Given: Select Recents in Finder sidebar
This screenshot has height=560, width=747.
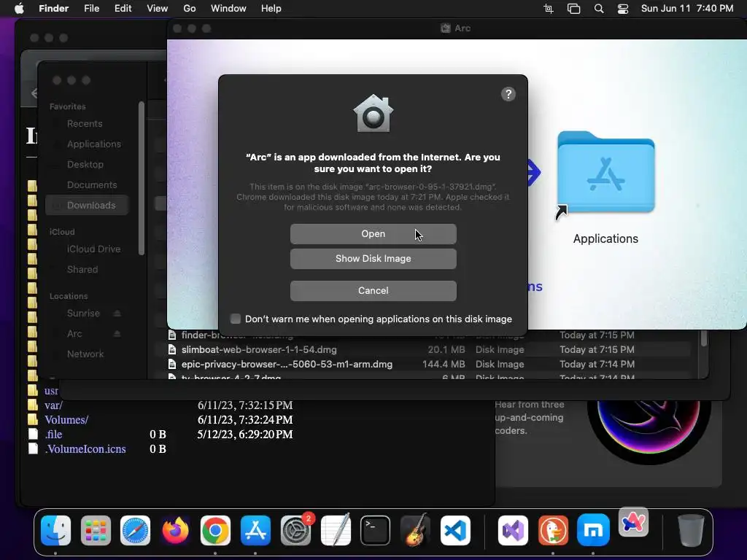Looking at the screenshot, I should click(85, 124).
